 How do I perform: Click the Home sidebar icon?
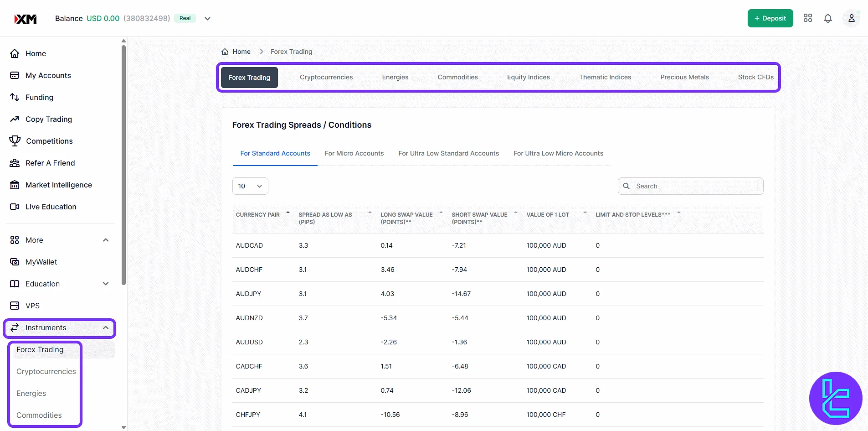click(15, 53)
